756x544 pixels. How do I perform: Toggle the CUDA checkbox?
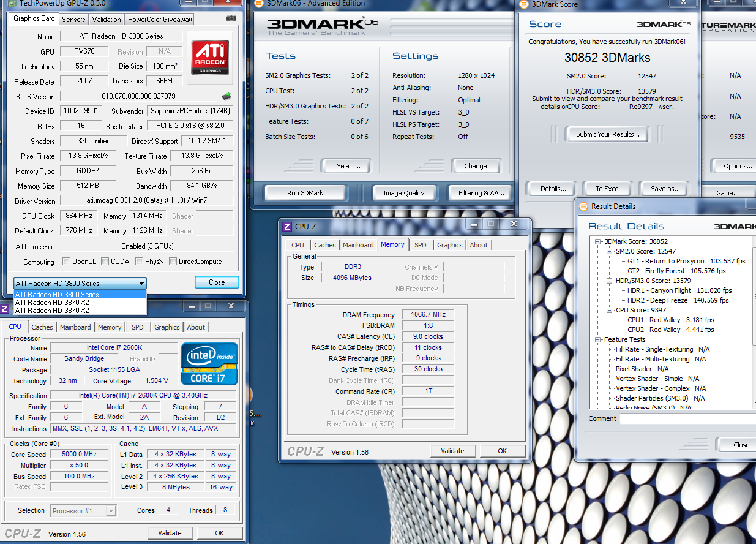point(106,262)
